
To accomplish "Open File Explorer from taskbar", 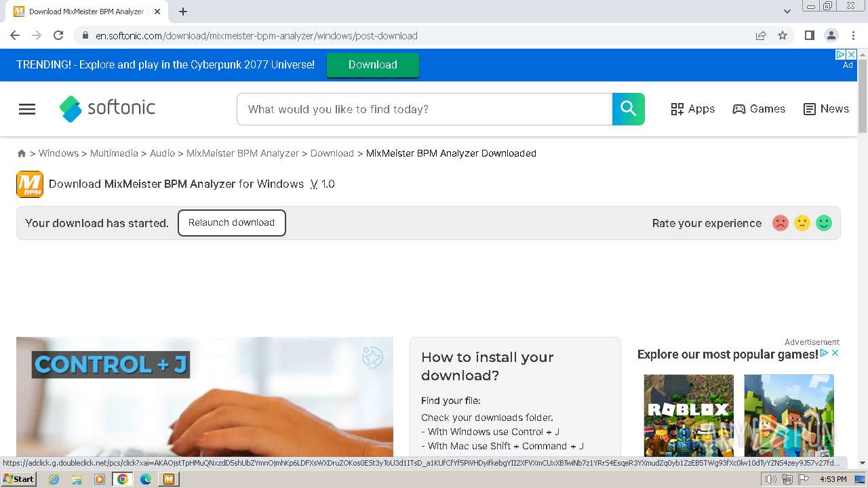I will (77, 479).
